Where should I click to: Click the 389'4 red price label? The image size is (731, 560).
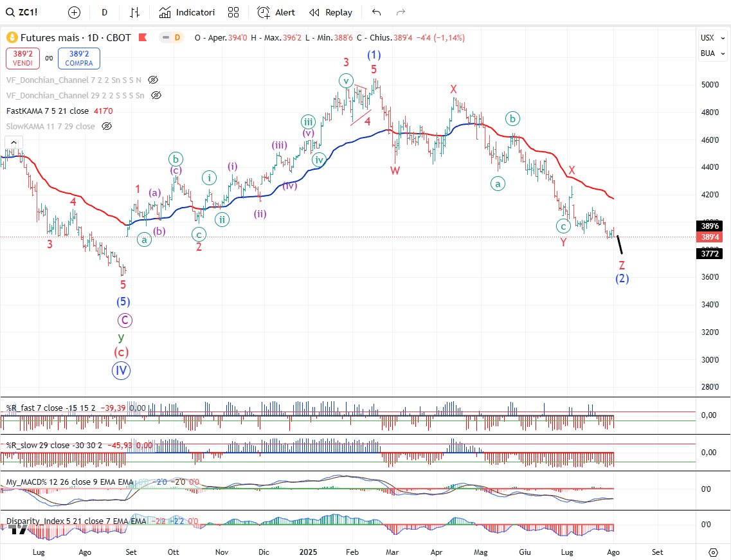coord(710,237)
